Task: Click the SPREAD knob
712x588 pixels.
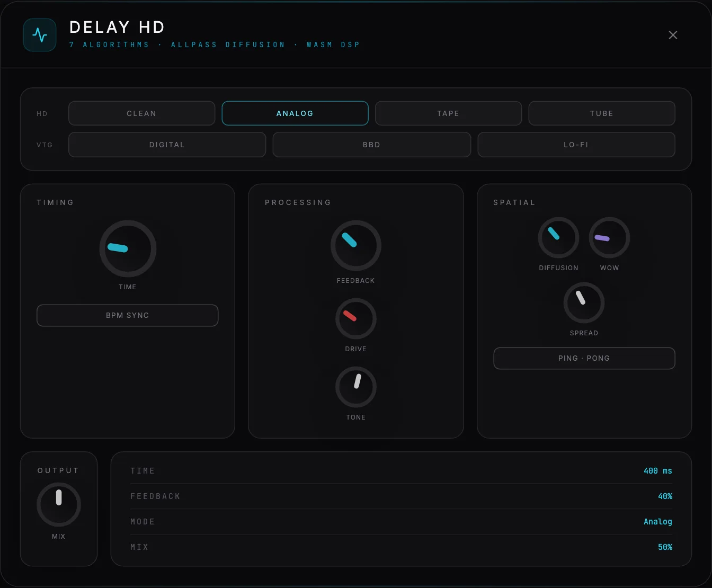Action: (x=584, y=303)
